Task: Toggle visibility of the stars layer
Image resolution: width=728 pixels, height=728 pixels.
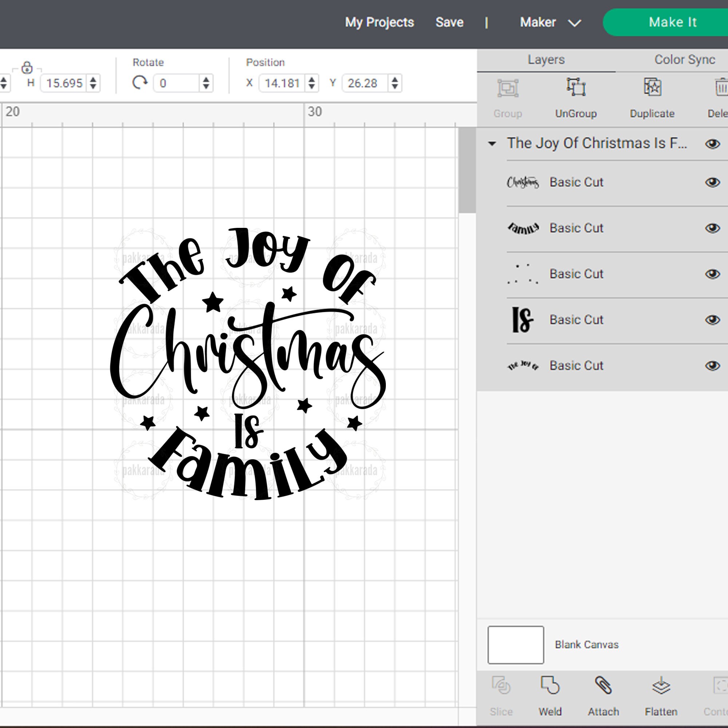Action: point(712,274)
